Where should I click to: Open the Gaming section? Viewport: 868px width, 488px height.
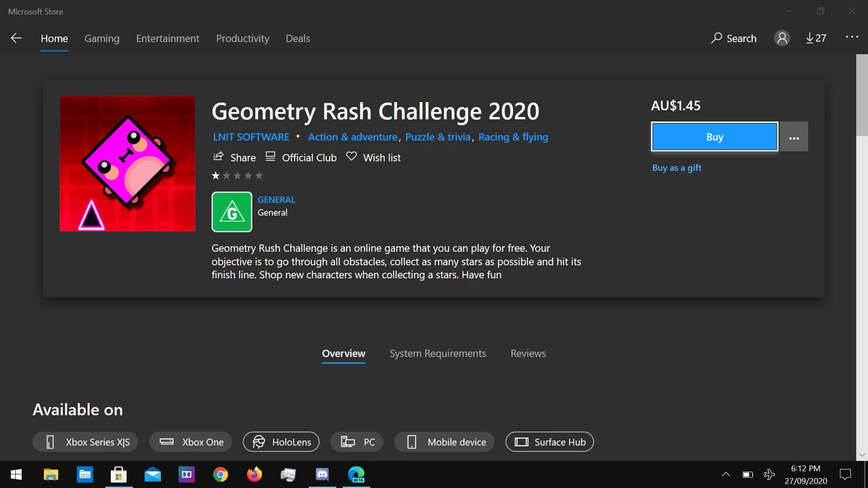[101, 38]
